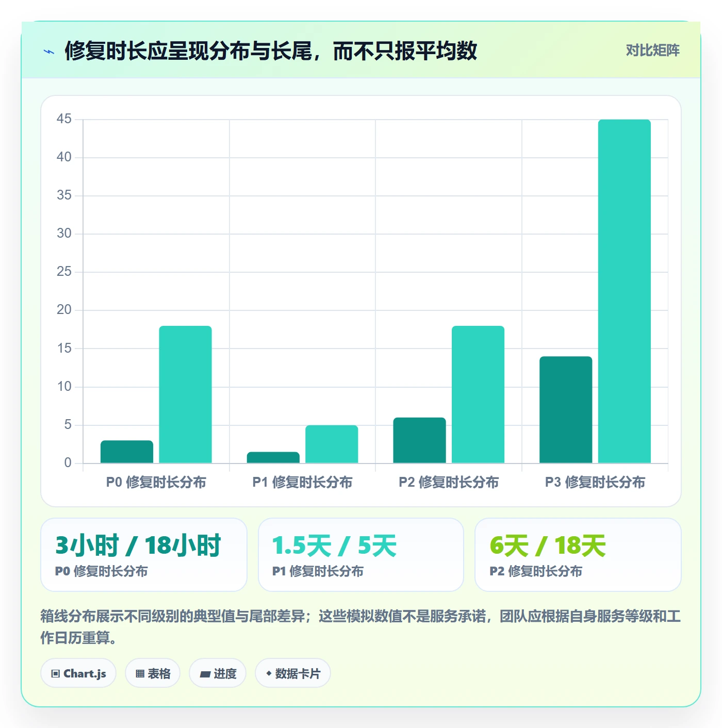Screen dimensions: 722x728
Task: Click the y-axis value 40
Action: pyautogui.click(x=64, y=157)
